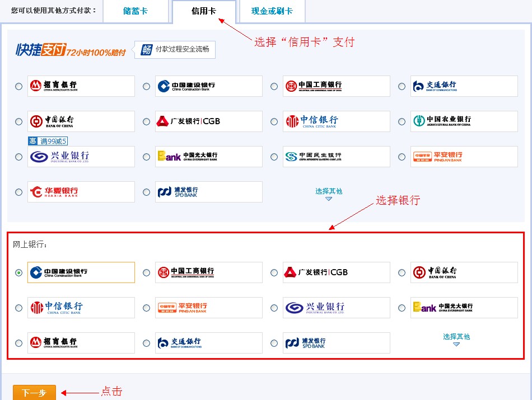This screenshot has height=400, width=532.
Task: Click 平安银行 logo under 网上银行
Action: (x=209, y=308)
